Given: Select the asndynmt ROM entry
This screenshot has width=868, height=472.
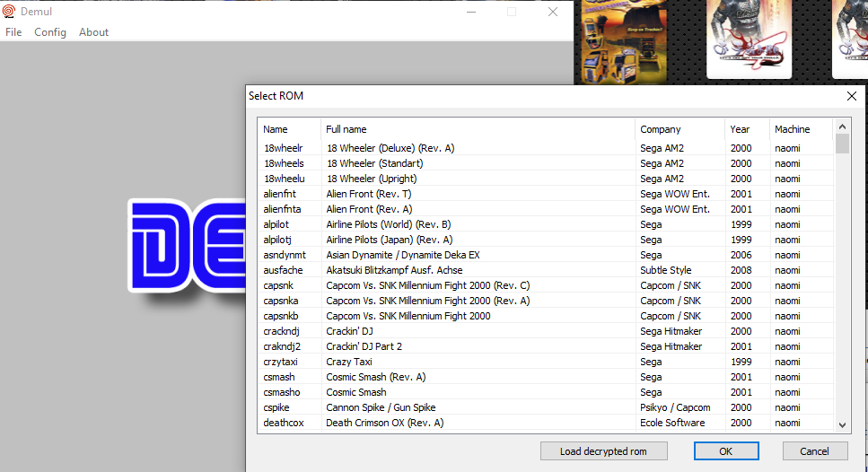Looking at the screenshot, I should click(x=546, y=255).
